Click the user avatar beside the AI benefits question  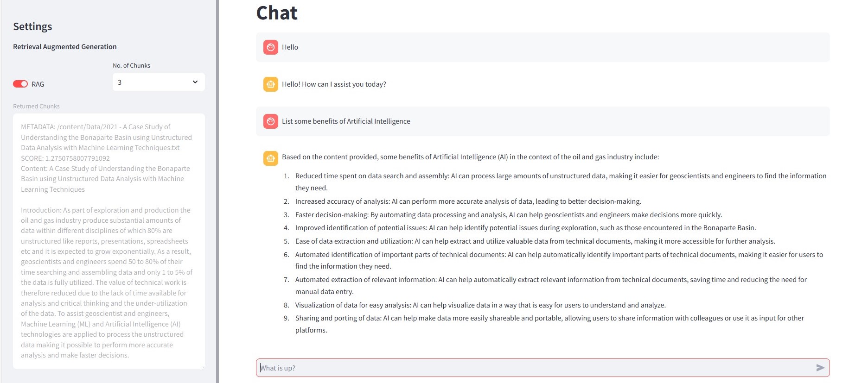pyautogui.click(x=271, y=121)
